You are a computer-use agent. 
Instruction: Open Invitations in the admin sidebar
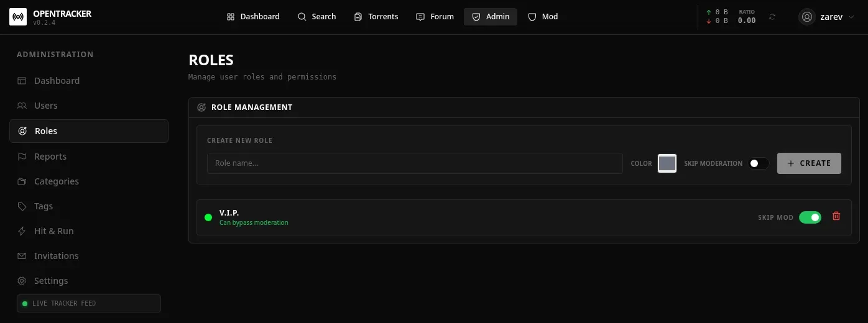click(56, 256)
